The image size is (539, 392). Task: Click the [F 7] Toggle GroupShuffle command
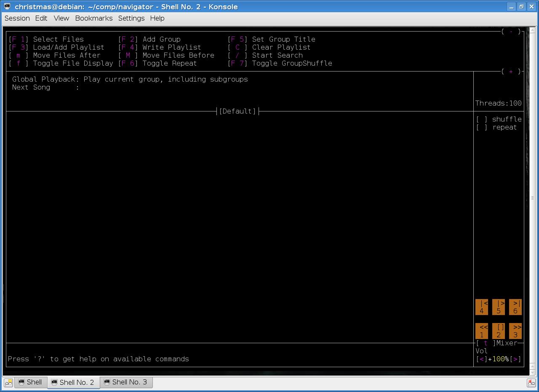tap(280, 63)
